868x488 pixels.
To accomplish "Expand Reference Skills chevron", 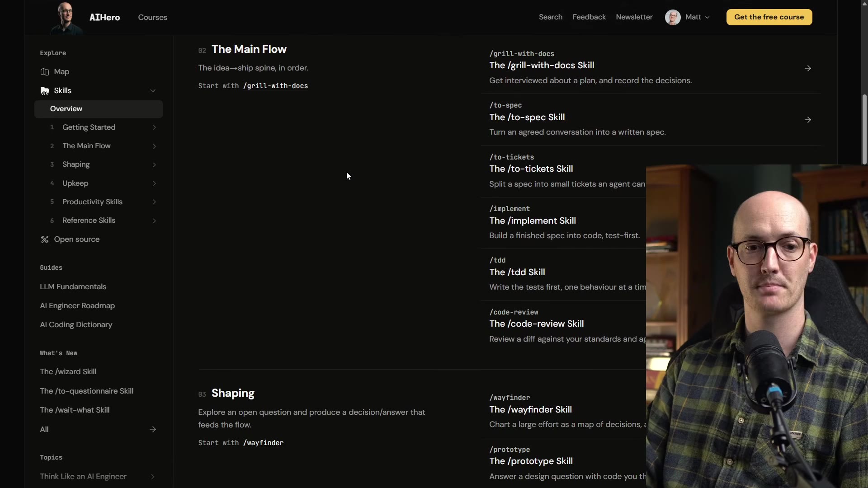I will [154, 221].
